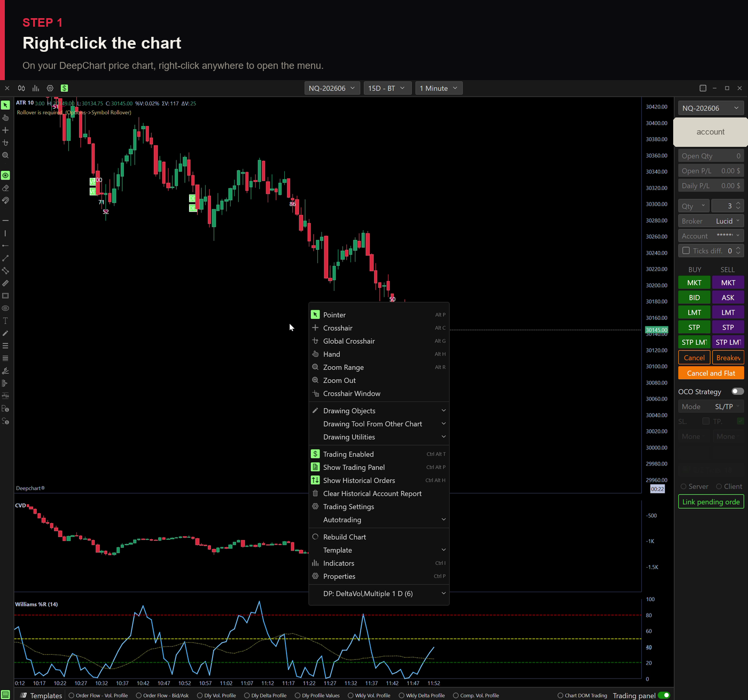Choose Rebuild Chart in context menu
Image resolution: width=748 pixels, height=700 pixels.
379,537
